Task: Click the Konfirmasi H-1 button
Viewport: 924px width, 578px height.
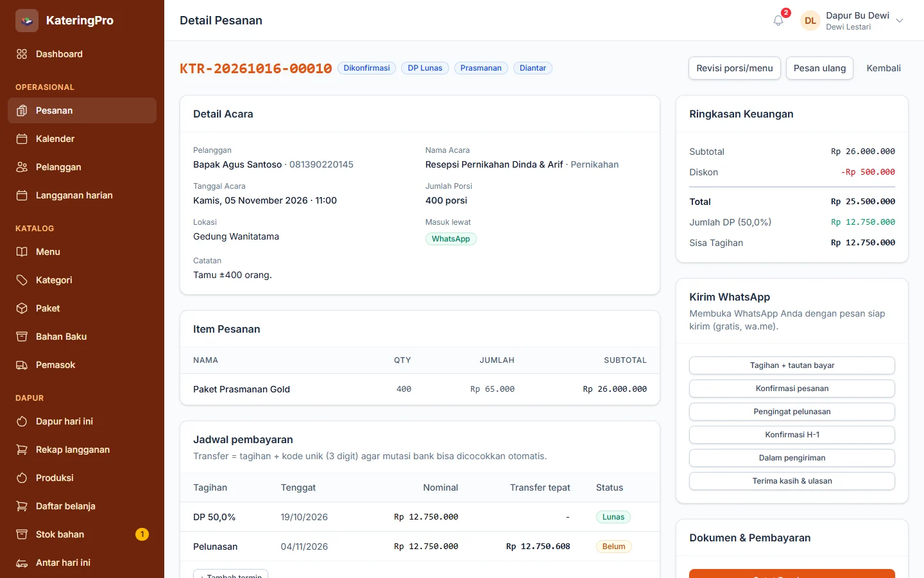Action: [x=792, y=435]
